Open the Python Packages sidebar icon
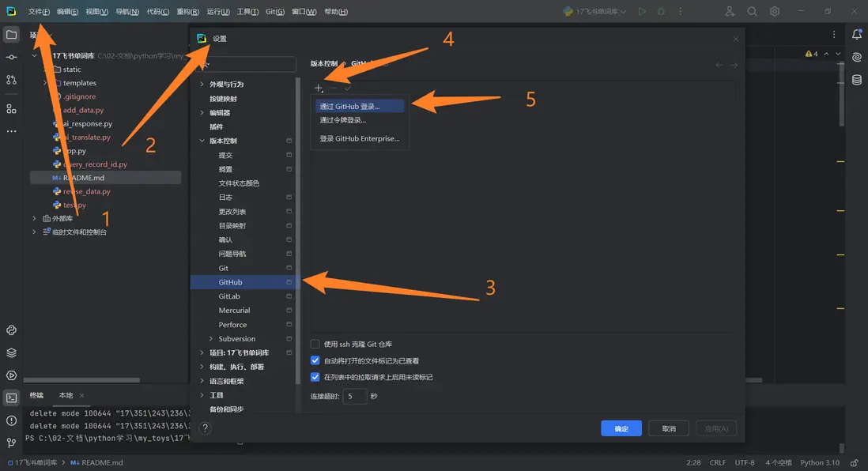This screenshot has height=471, width=868. (x=11, y=330)
